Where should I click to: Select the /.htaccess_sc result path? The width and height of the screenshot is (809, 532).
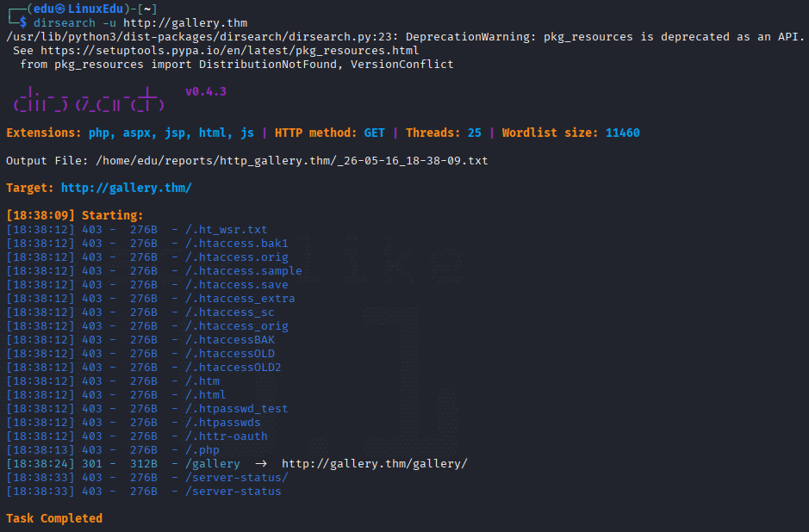229,312
